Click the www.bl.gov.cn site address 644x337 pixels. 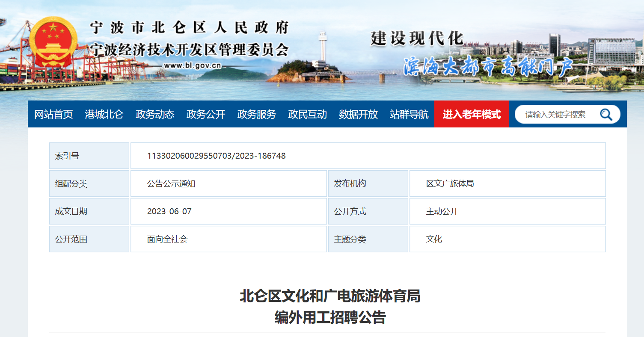tap(193, 65)
